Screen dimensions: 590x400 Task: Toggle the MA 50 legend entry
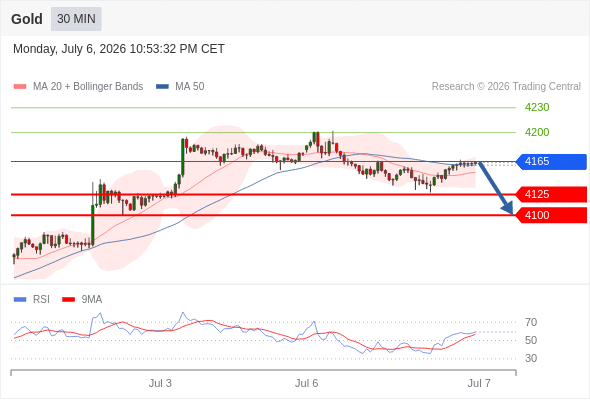pos(180,87)
